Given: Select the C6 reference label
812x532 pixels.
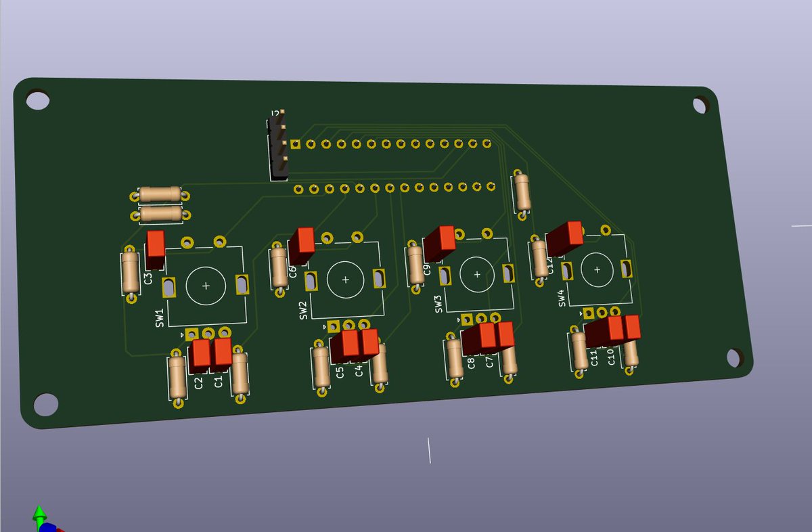Looking at the screenshot, I should point(292,271).
